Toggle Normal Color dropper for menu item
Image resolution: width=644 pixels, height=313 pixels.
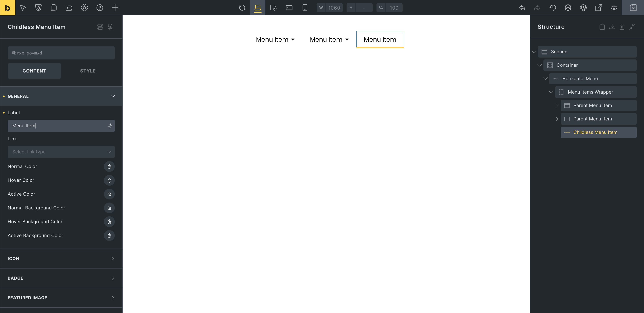(x=109, y=166)
